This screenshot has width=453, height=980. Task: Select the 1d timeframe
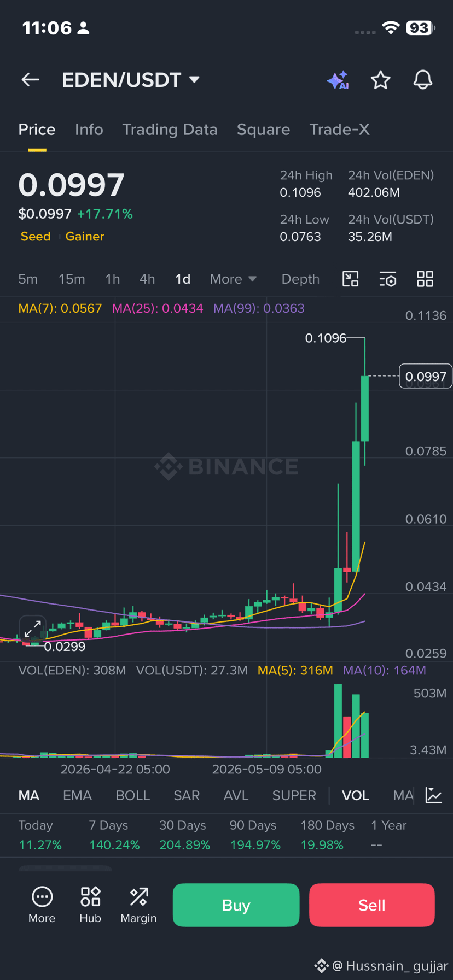(x=183, y=279)
